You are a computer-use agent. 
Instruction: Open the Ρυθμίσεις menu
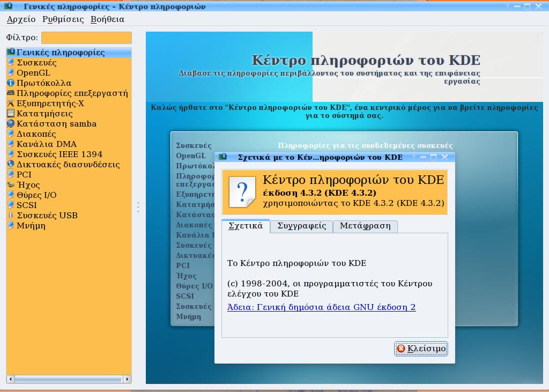[63, 19]
